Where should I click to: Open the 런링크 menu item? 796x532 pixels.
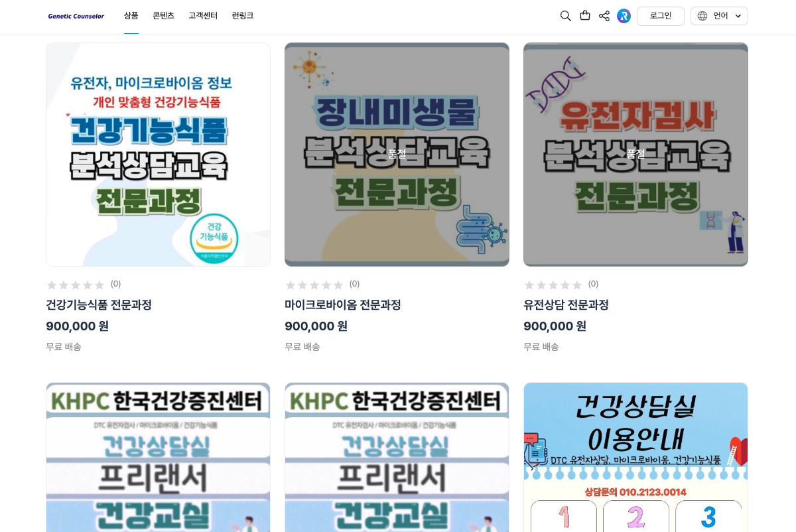click(x=243, y=16)
